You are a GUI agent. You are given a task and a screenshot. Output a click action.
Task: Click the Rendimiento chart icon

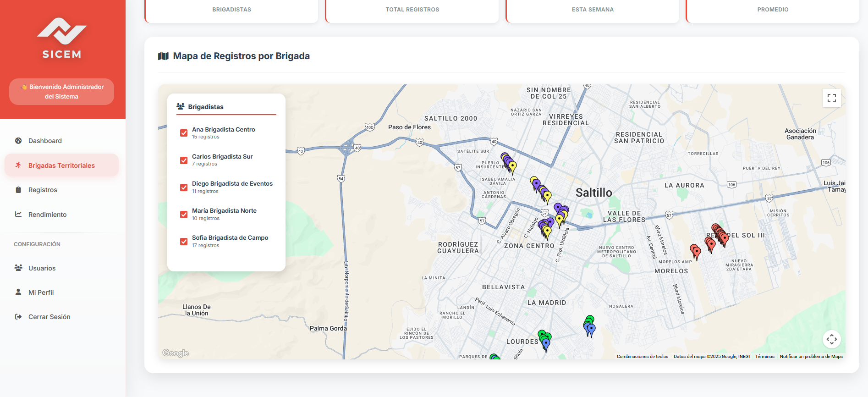(x=18, y=214)
